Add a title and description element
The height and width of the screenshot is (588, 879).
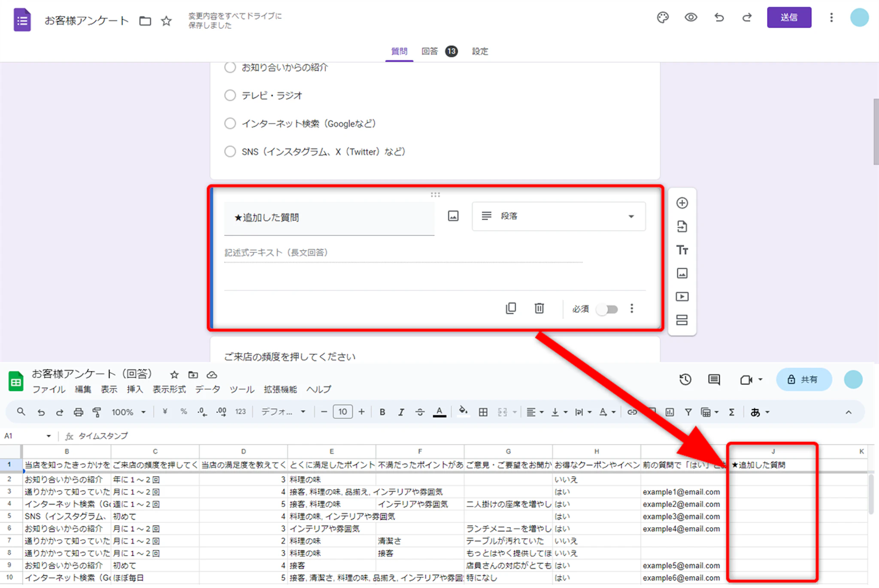[x=682, y=250]
